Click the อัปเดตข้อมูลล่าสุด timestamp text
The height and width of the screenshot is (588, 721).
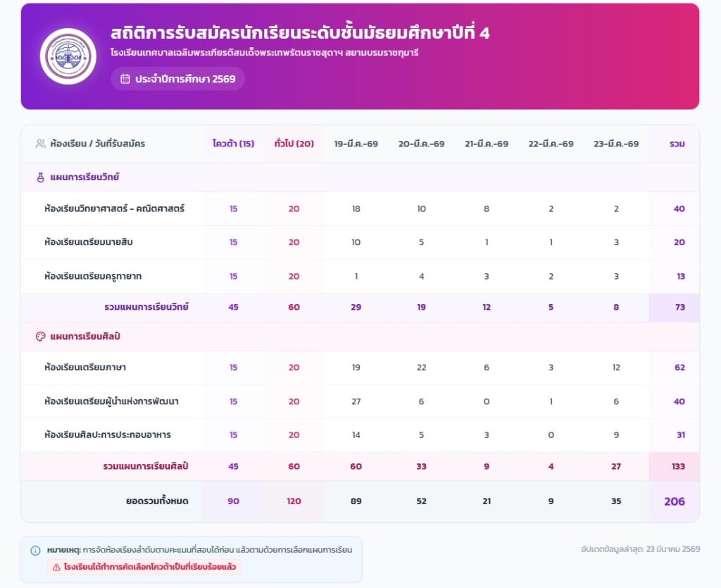coord(640,549)
